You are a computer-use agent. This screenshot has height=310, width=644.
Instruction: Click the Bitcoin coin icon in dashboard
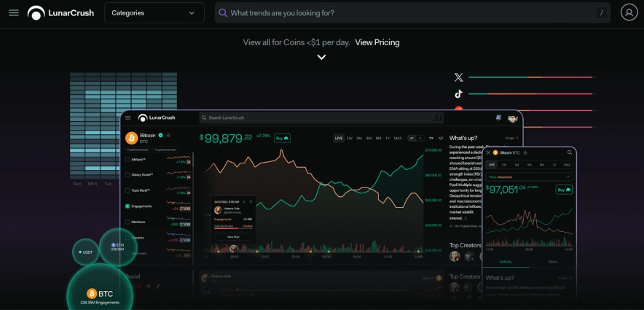point(132,137)
